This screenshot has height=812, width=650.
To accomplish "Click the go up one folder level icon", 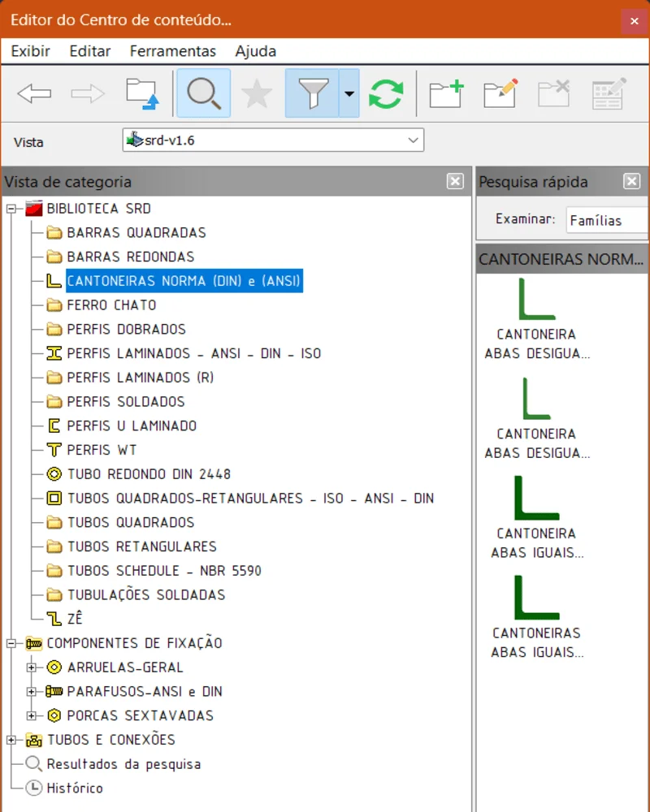I will click(x=142, y=93).
